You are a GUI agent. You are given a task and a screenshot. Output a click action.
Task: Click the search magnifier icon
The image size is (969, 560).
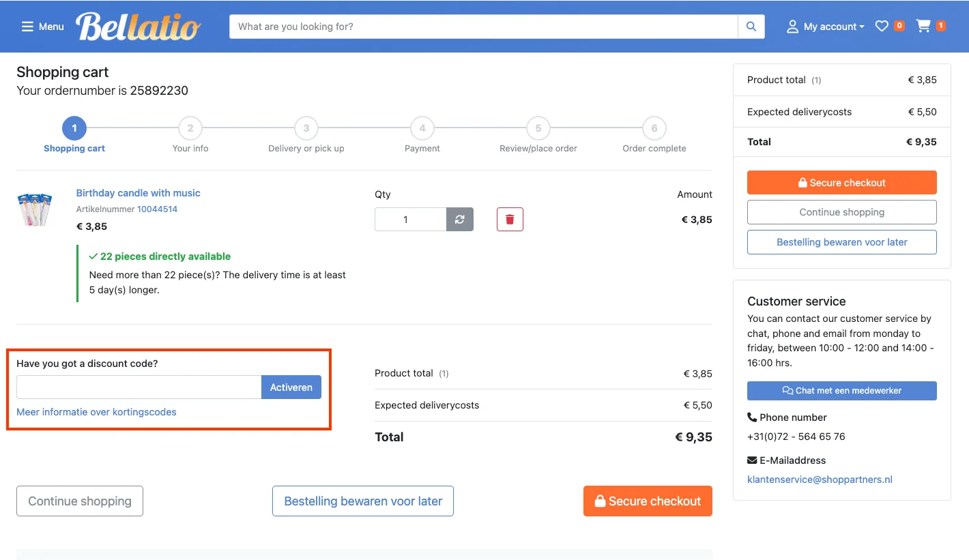pos(751,26)
